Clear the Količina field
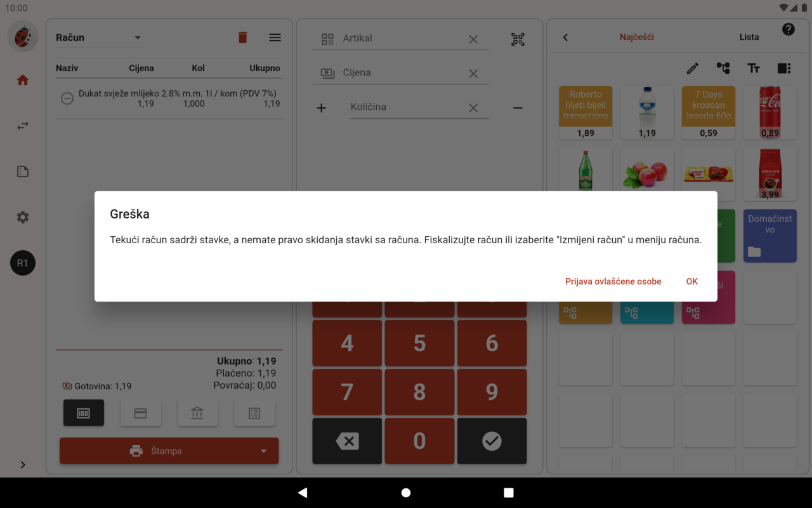812x508 pixels. (x=473, y=108)
